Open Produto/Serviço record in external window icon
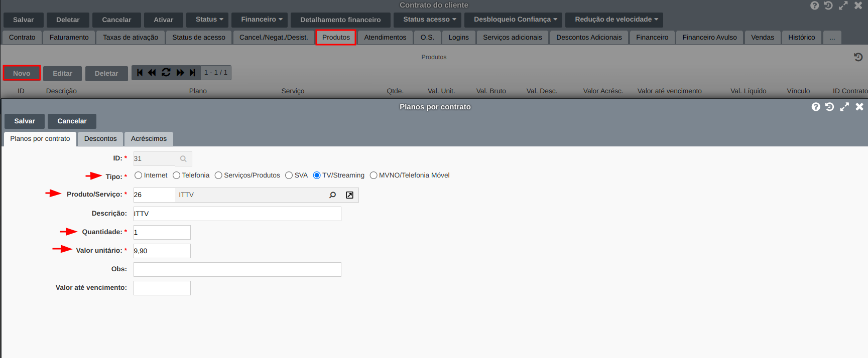The width and height of the screenshot is (868, 358). 349,195
